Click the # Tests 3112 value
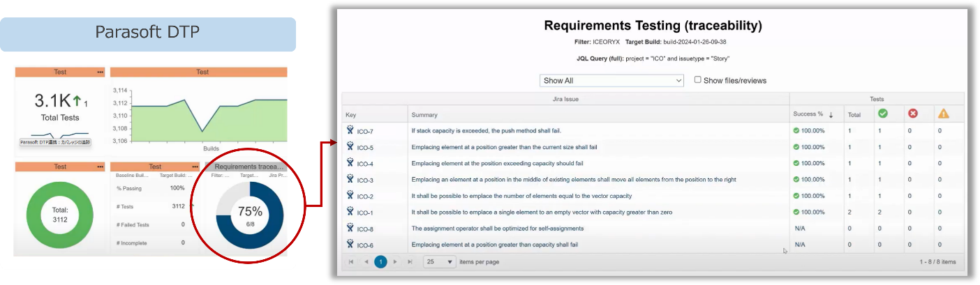 tap(178, 206)
